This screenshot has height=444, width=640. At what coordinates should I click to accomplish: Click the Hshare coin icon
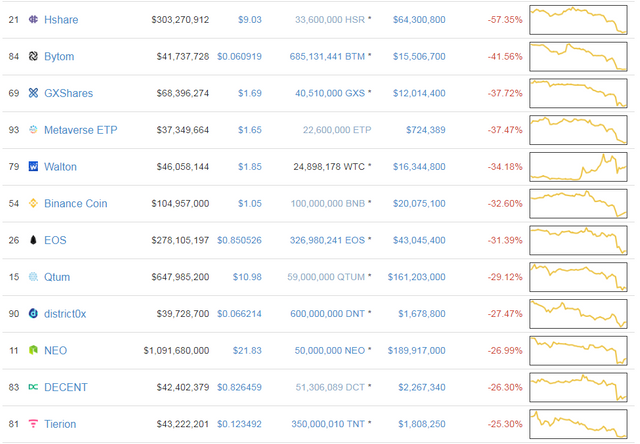tap(34, 19)
